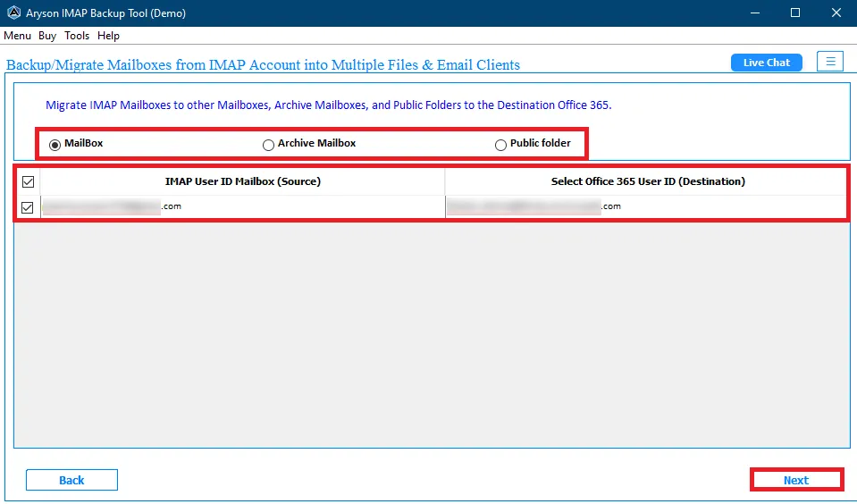The width and height of the screenshot is (857, 504).
Task: Select the source IMAP email cell
Action: 243,206
